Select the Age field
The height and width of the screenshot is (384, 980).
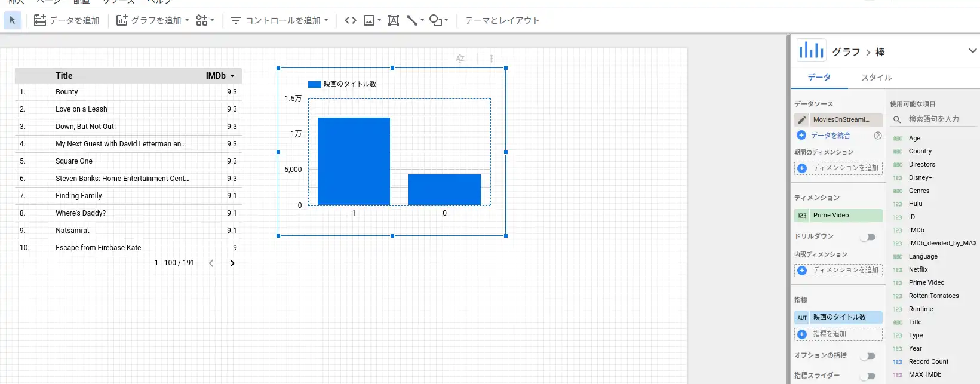[x=914, y=139]
